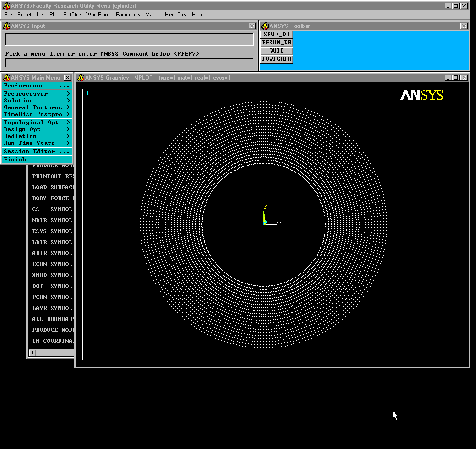Click 'XNOD SYMBOL' line in output window
Viewport: 476px width, 449px height.
(52, 275)
